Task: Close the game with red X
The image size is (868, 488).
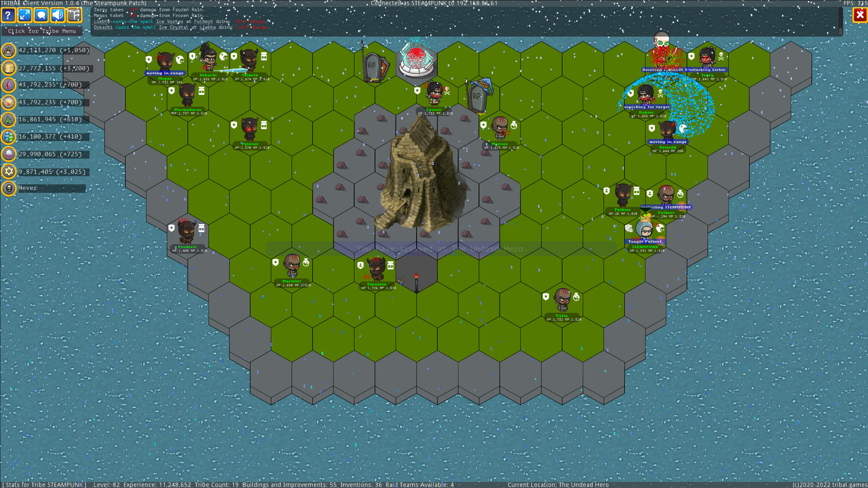Action: (x=859, y=15)
